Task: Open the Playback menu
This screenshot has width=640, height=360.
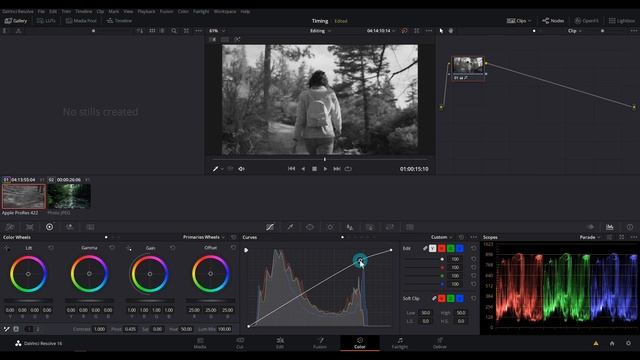Action: coord(146,11)
